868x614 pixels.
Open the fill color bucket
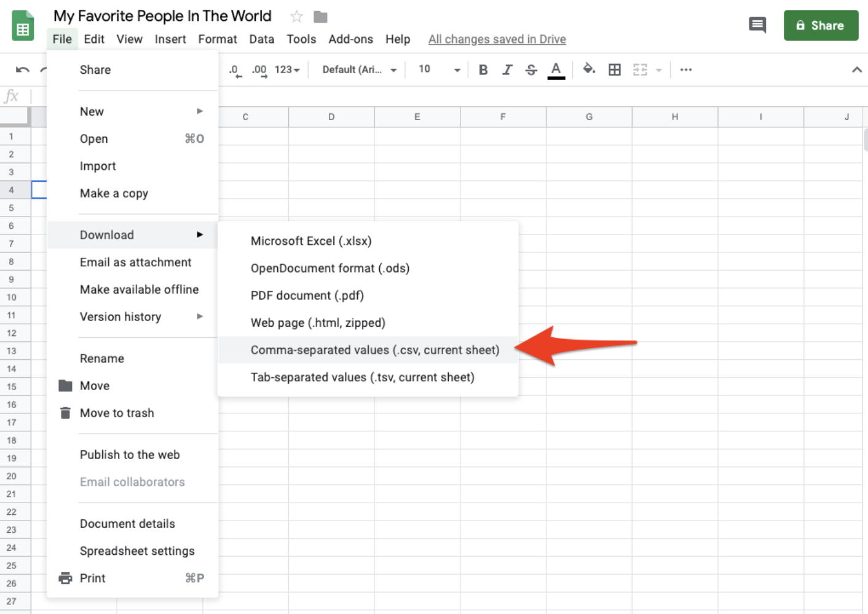pyautogui.click(x=589, y=69)
